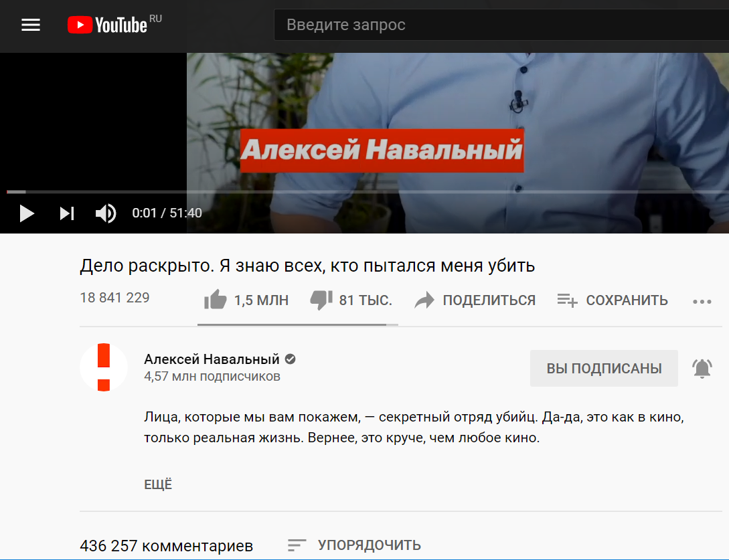Screen dimensions: 729x560
Task: Click the video title text
Action: click(x=307, y=266)
